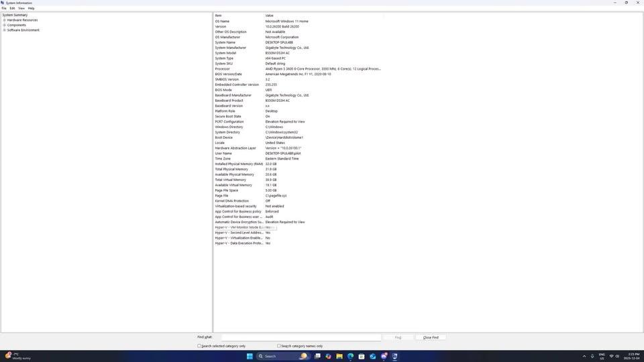This screenshot has height=362, width=644.
Task: Click the Find button
Action: [x=398, y=337]
